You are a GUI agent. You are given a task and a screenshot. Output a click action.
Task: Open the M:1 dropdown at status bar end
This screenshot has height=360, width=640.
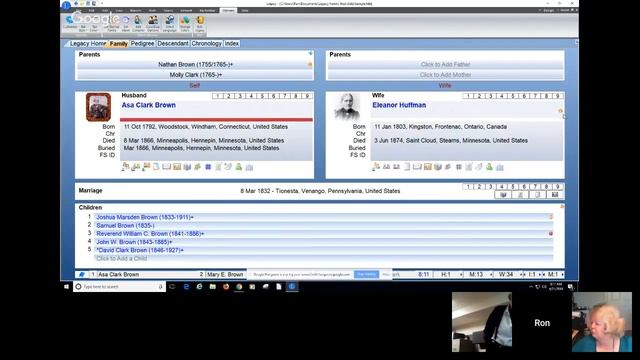(x=562, y=274)
